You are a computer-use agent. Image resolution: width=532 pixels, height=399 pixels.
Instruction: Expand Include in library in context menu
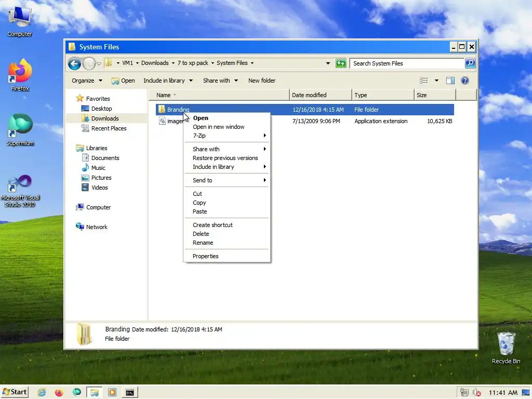coord(227,167)
